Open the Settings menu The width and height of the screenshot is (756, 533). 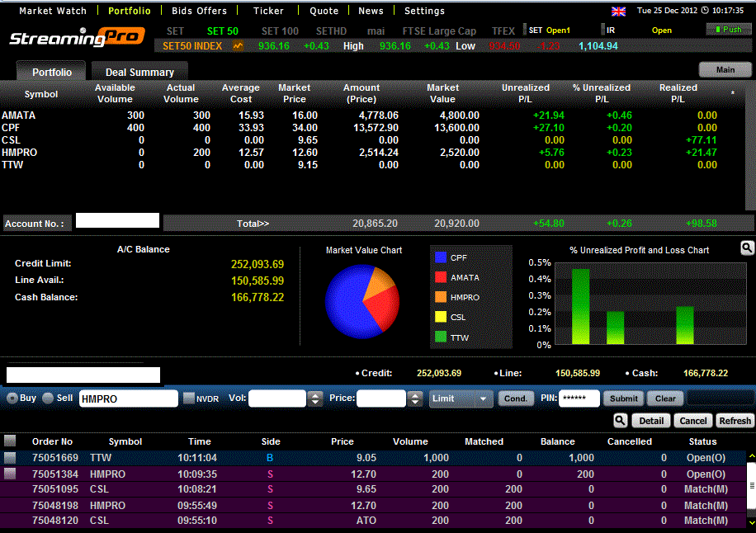coord(424,11)
